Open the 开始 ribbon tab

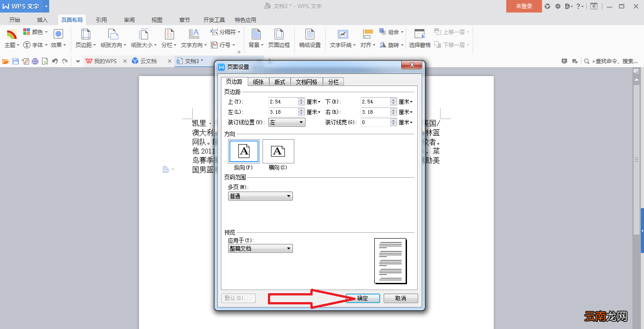[x=15, y=20]
